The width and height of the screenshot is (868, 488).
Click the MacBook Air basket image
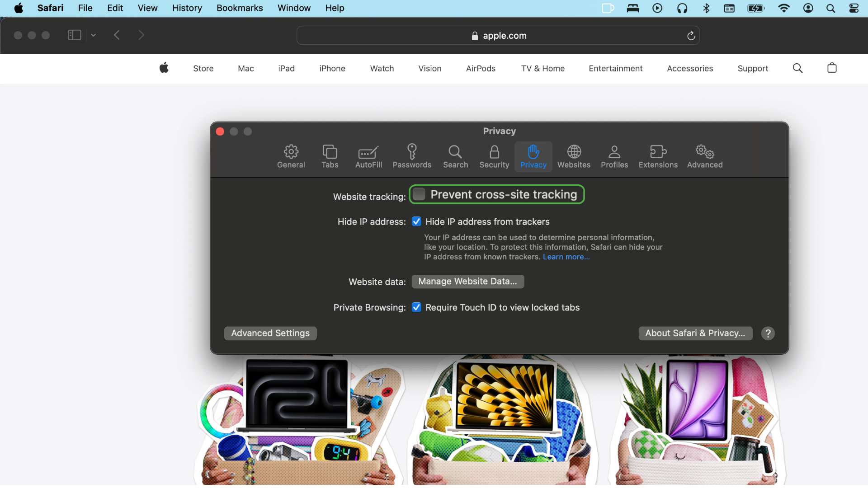point(504,420)
